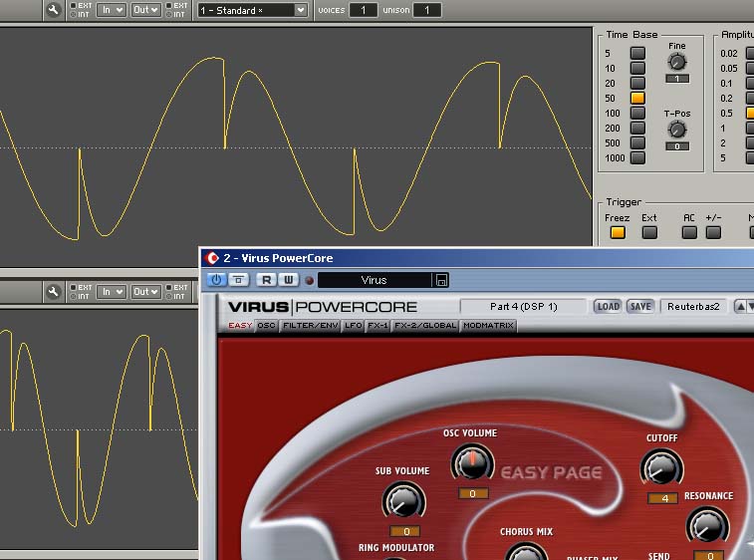This screenshot has width=754, height=560.
Task: Click the CUTOFF knob
Action: 662,468
